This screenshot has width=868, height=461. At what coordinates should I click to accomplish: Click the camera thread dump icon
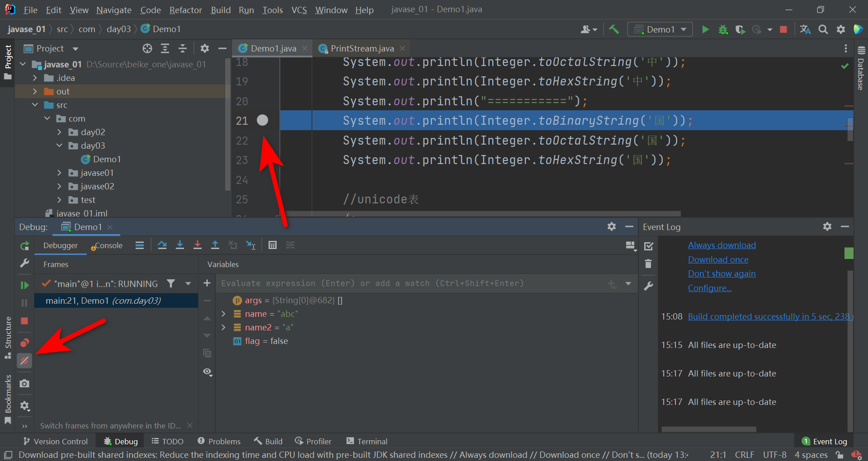(24, 383)
